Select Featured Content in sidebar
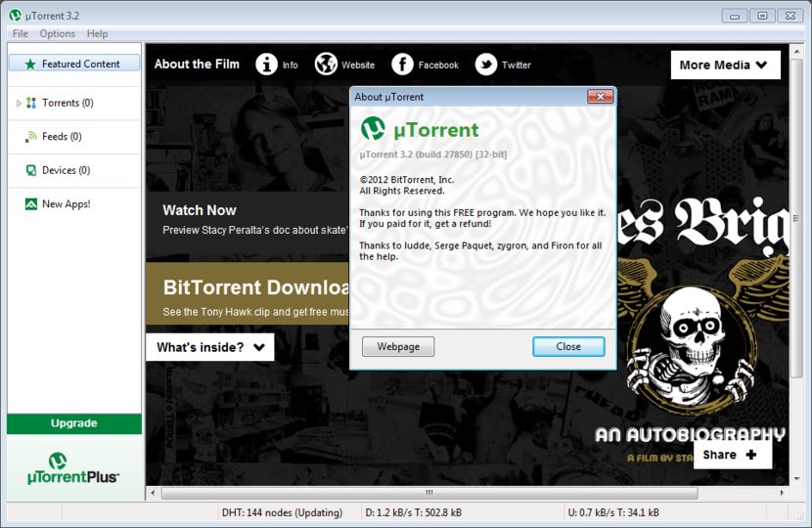The width and height of the screenshot is (812, 528). [x=74, y=64]
